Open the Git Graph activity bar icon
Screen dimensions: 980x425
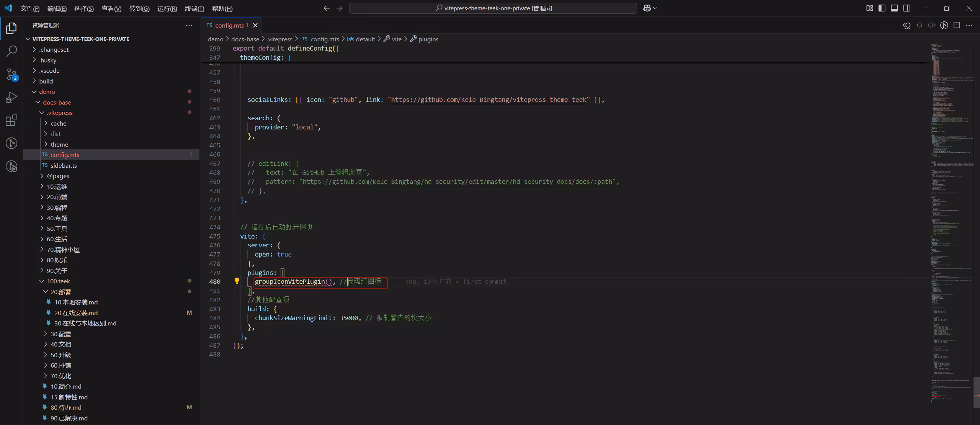11,143
